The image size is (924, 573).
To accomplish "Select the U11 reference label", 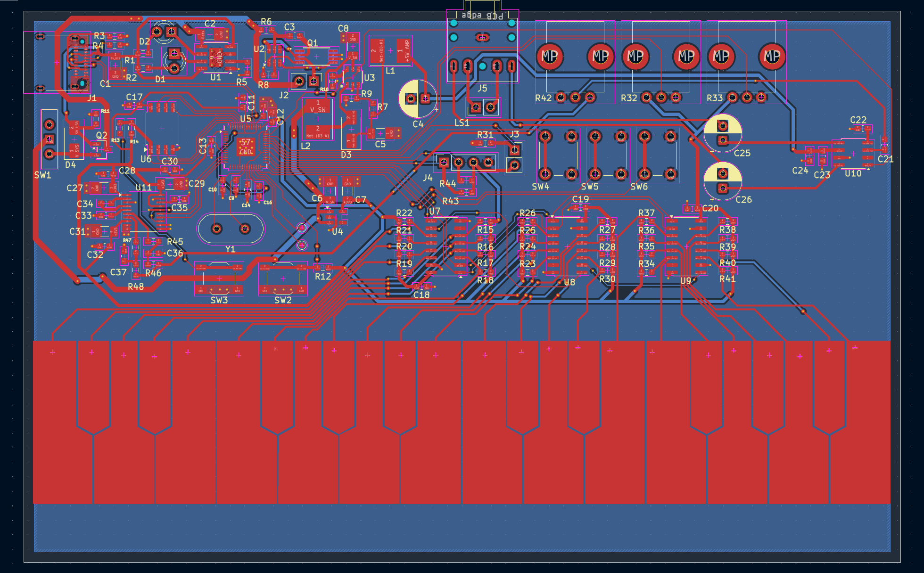I will pyautogui.click(x=144, y=188).
